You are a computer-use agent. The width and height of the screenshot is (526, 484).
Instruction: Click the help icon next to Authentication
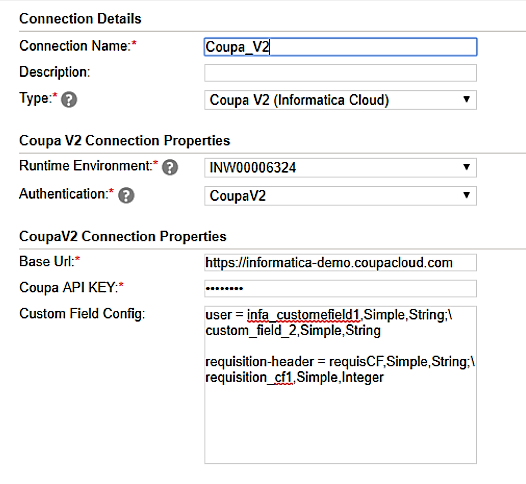coord(126,196)
